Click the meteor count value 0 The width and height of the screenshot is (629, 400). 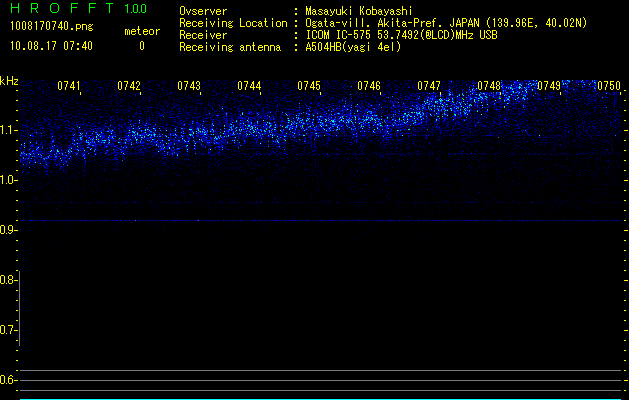click(x=141, y=46)
